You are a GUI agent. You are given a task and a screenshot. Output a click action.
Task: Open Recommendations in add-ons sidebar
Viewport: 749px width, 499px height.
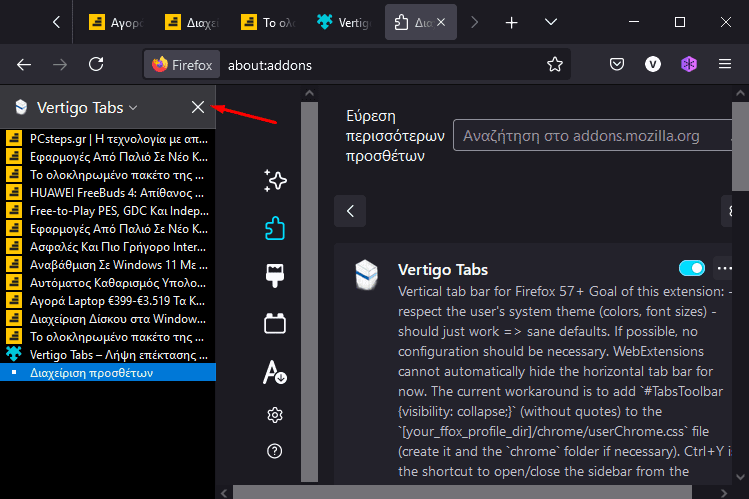pyautogui.click(x=275, y=180)
